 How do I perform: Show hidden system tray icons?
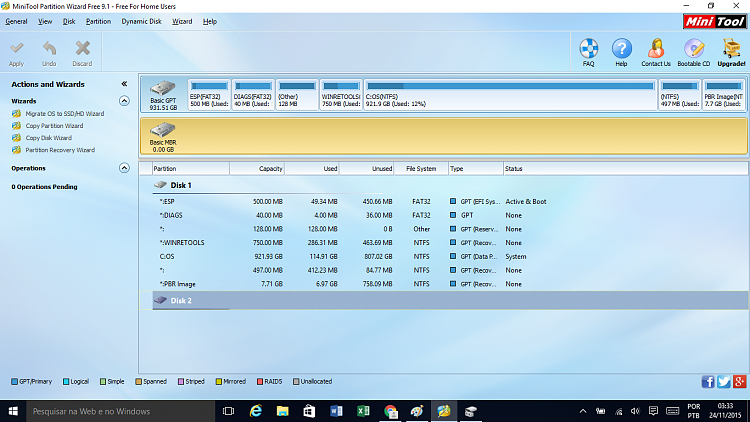coord(583,411)
